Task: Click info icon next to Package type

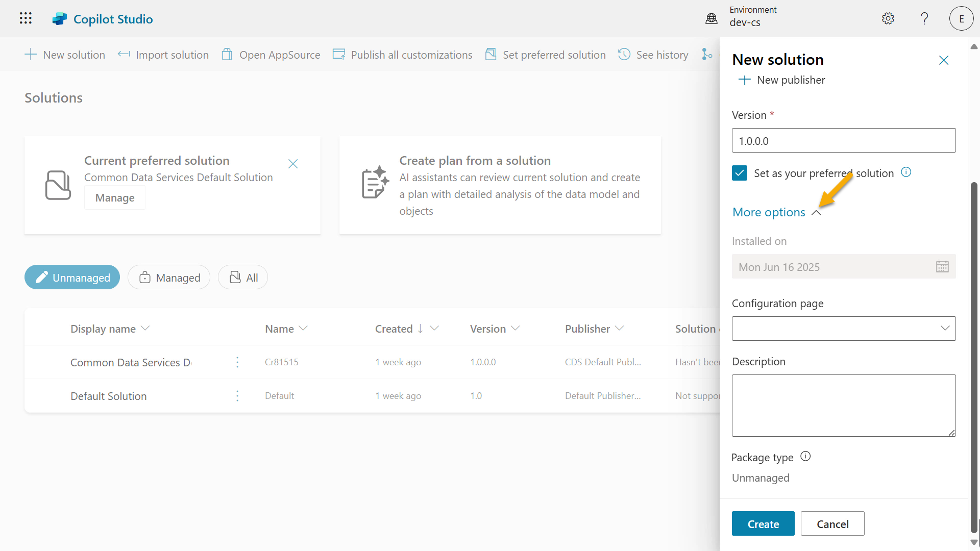Action: pyautogui.click(x=805, y=456)
